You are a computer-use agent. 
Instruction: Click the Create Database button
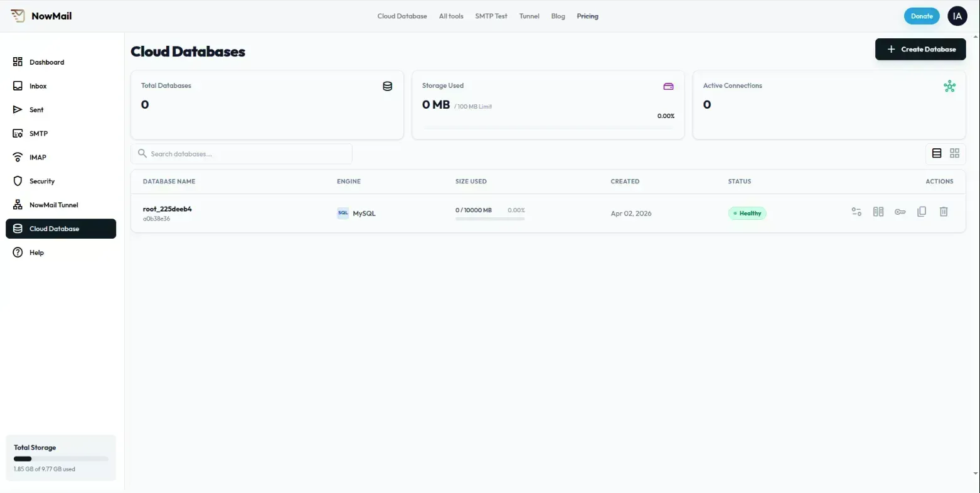tap(920, 49)
